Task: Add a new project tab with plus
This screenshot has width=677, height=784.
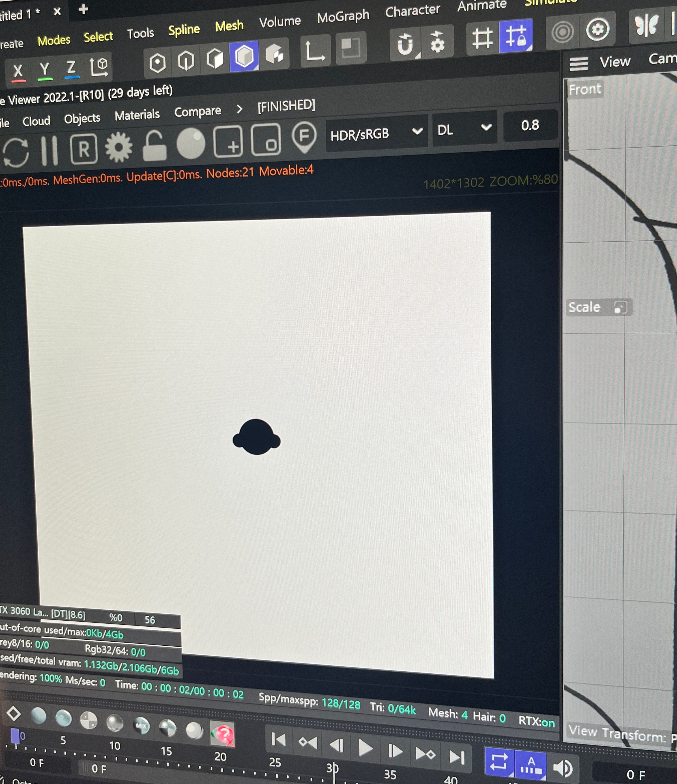Action: pyautogui.click(x=84, y=9)
